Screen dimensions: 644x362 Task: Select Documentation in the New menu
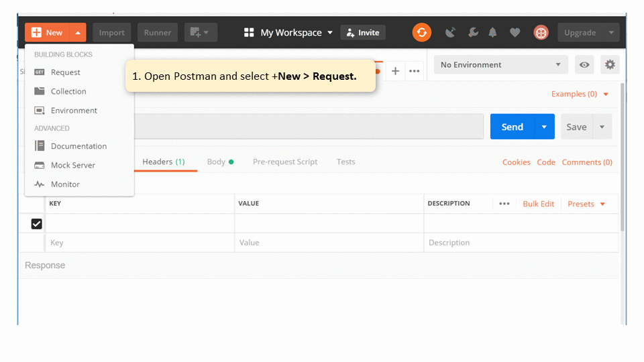79,146
